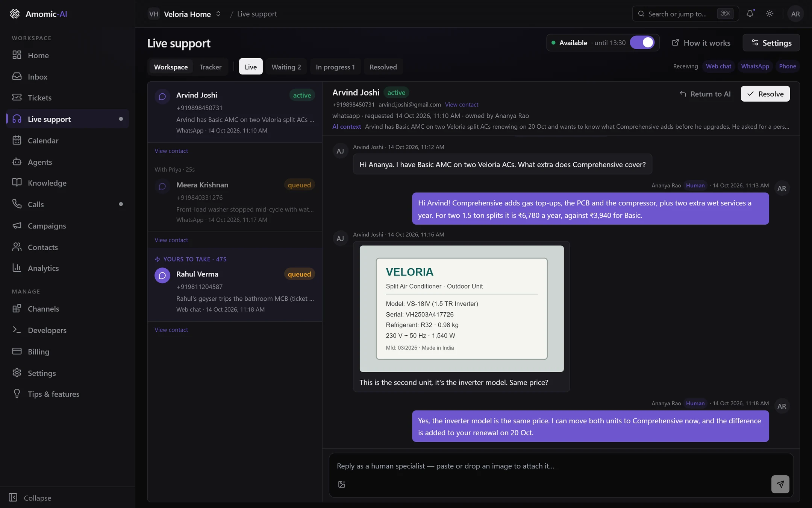Show Resolved conversations

pyautogui.click(x=383, y=67)
